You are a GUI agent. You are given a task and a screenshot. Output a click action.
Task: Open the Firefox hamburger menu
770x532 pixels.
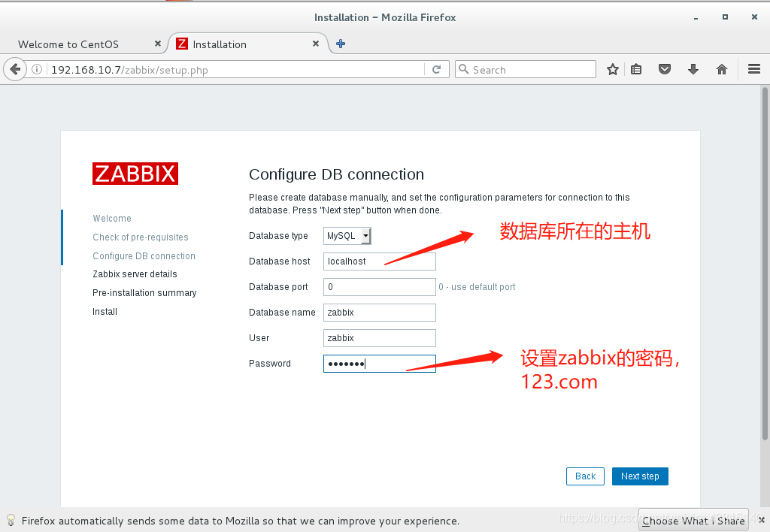753,68
